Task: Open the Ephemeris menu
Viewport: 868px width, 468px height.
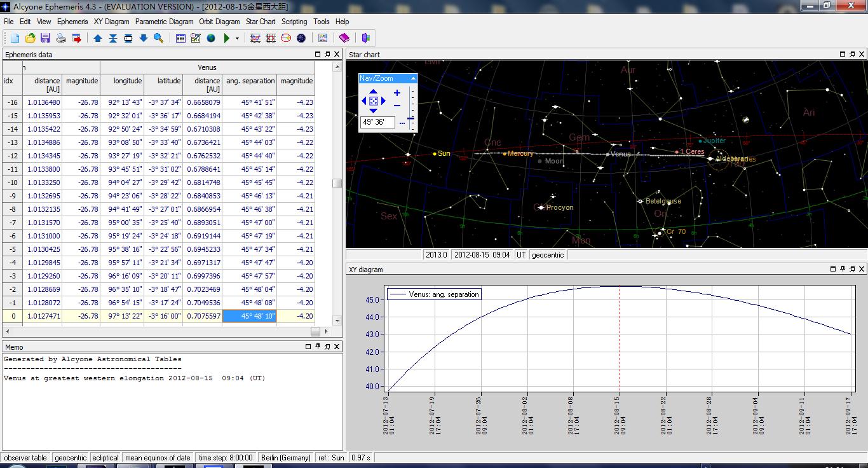Action: pos(72,22)
